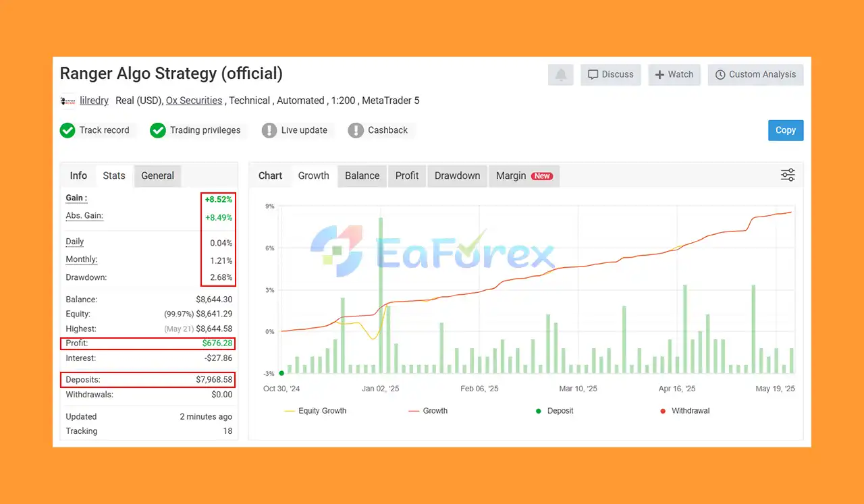Click the Cashback warning icon
The image size is (864, 504).
[356, 130]
